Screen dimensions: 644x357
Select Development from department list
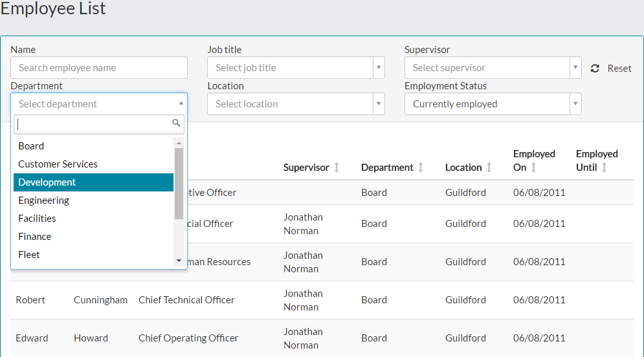click(x=93, y=182)
